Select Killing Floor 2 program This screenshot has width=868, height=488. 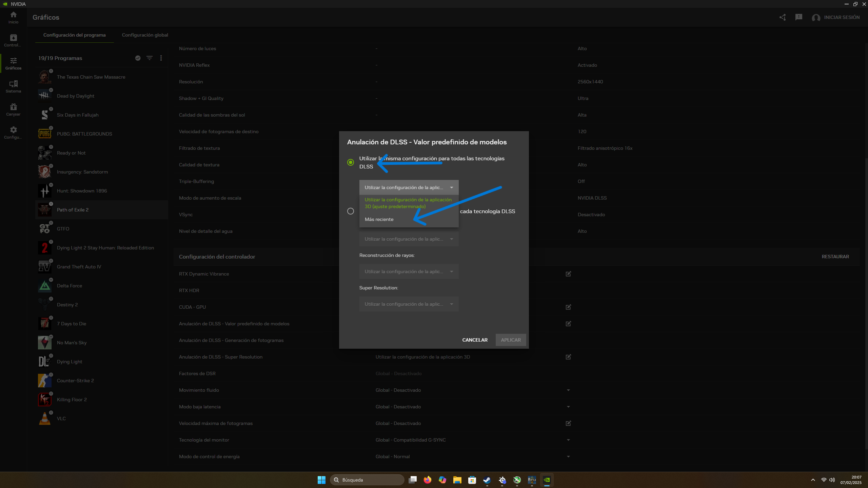coord(102,400)
